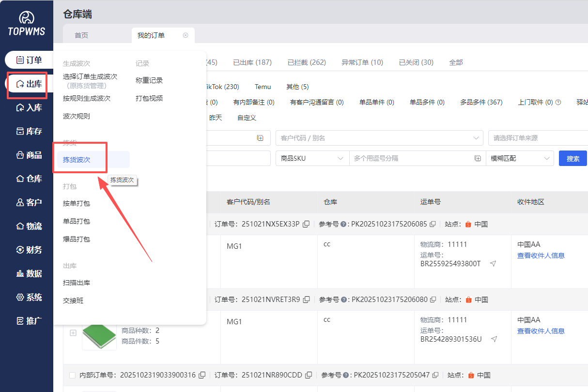
Task: Open 财务 in the sidebar
Action: [x=29, y=250]
